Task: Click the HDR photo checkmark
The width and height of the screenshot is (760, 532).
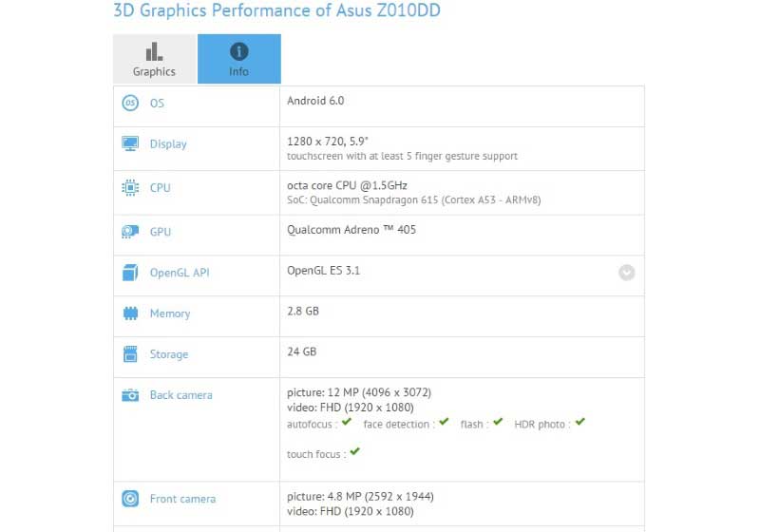Action: (579, 423)
